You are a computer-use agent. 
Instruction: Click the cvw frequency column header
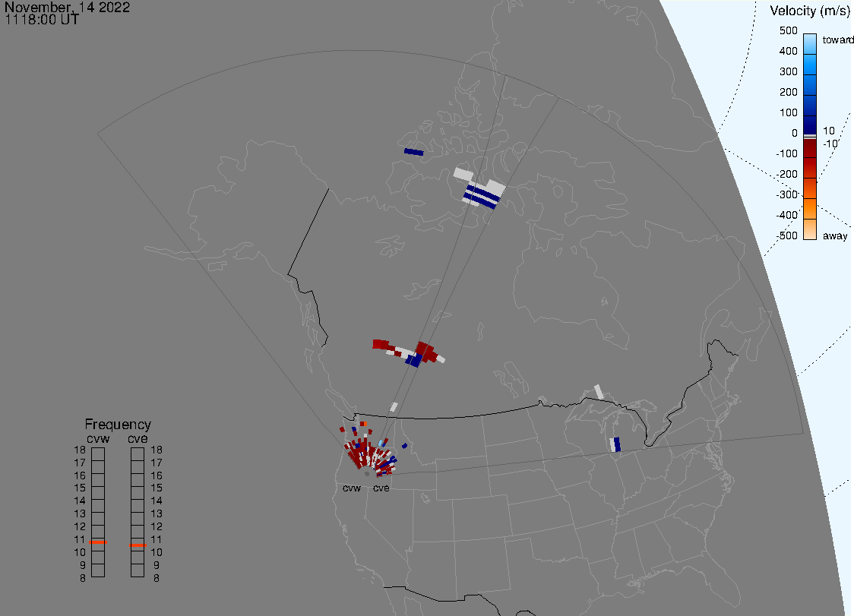[98, 439]
